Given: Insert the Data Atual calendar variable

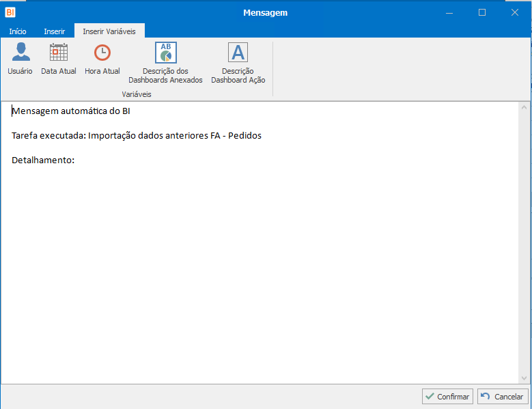Looking at the screenshot, I should point(58,58).
